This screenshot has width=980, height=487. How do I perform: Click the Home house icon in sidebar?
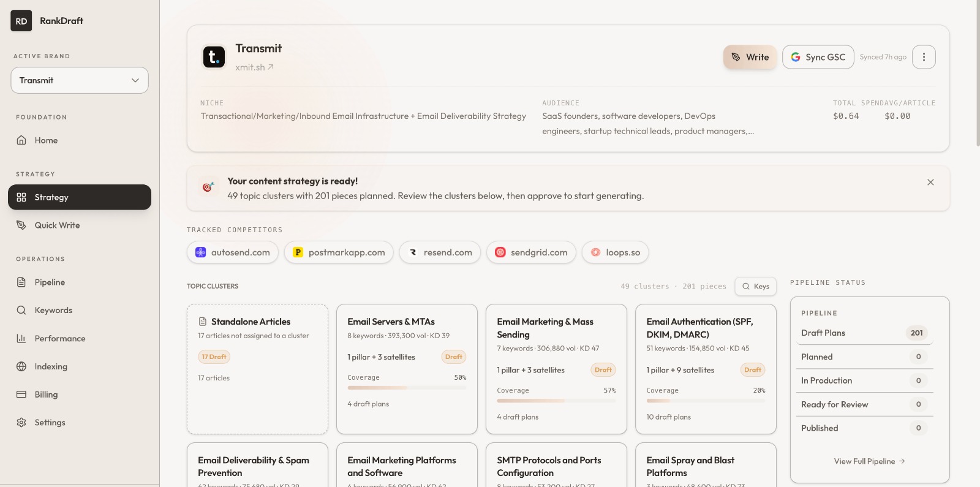click(21, 140)
